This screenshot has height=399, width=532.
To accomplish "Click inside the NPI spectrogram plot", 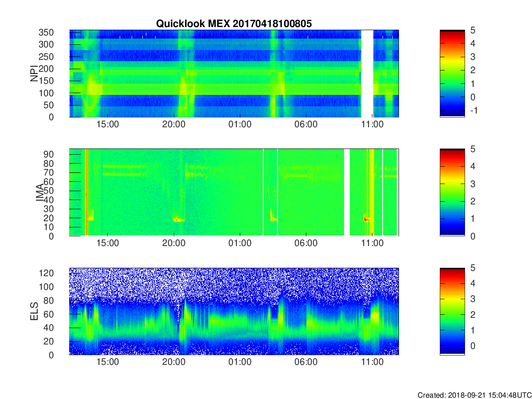I will click(234, 74).
